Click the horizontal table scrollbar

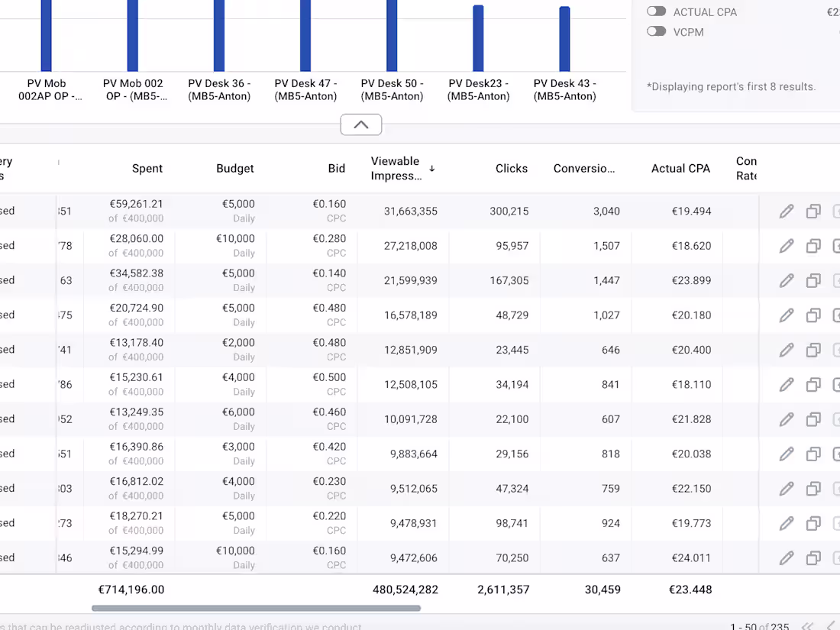pos(256,608)
